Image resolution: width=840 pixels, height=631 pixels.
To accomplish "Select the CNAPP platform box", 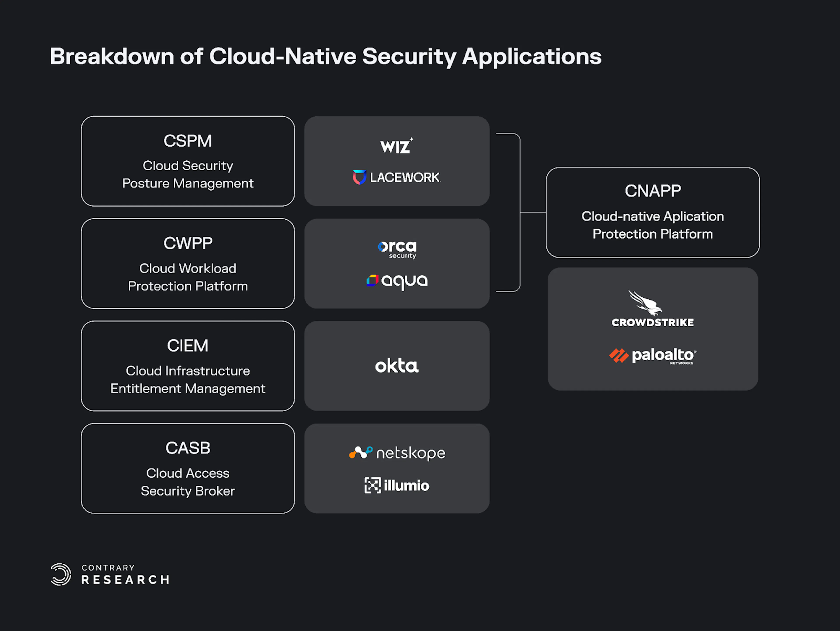I will [653, 212].
